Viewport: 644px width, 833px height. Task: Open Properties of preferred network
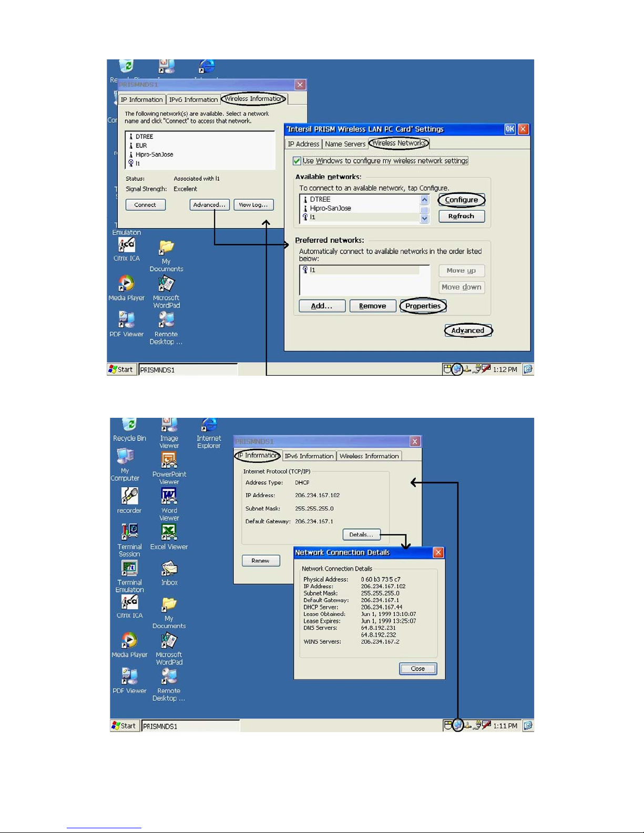click(x=423, y=306)
